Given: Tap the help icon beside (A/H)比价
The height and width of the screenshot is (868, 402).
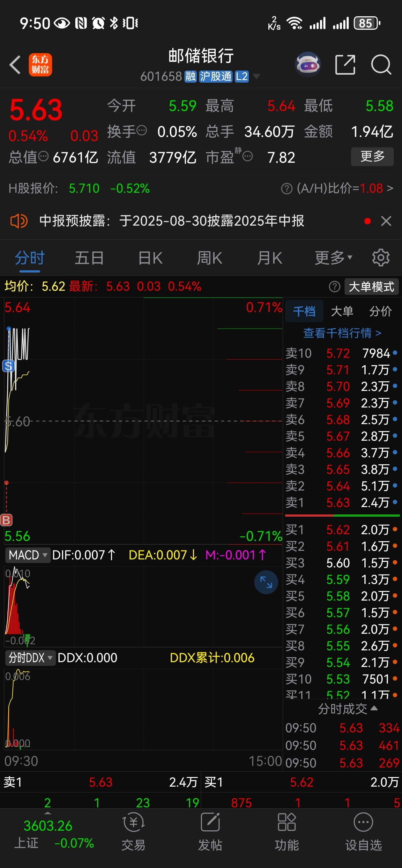Looking at the screenshot, I should (287, 188).
